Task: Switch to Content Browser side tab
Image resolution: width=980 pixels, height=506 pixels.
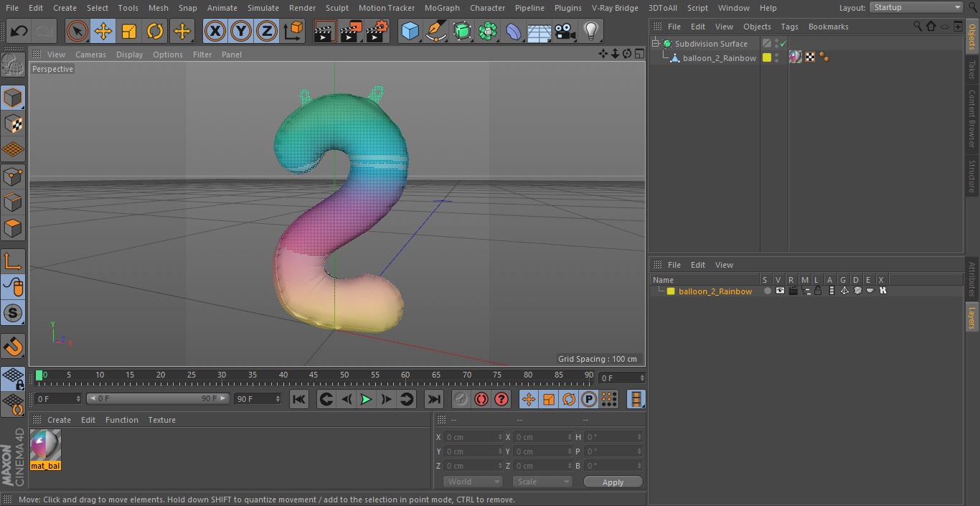Action: point(972,118)
